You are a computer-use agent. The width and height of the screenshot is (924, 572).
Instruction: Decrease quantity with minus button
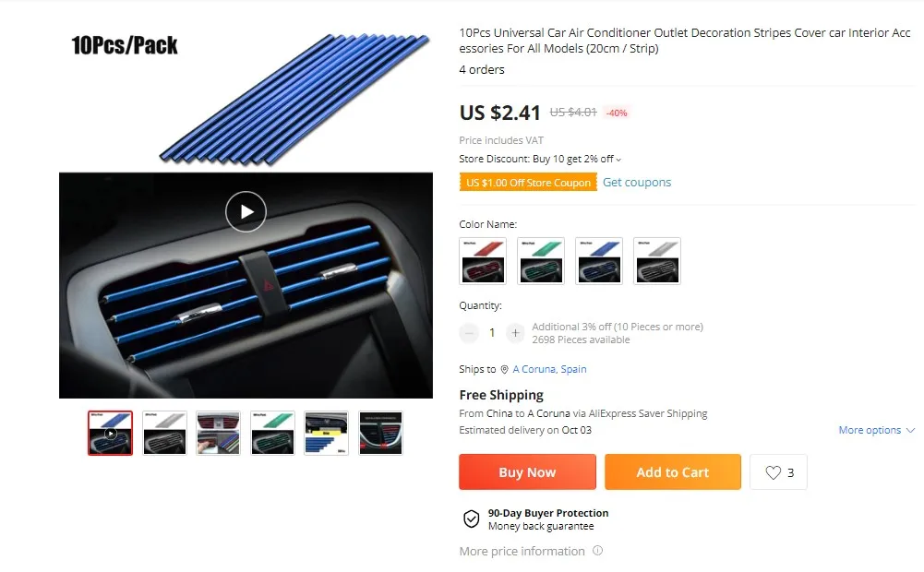coord(469,333)
